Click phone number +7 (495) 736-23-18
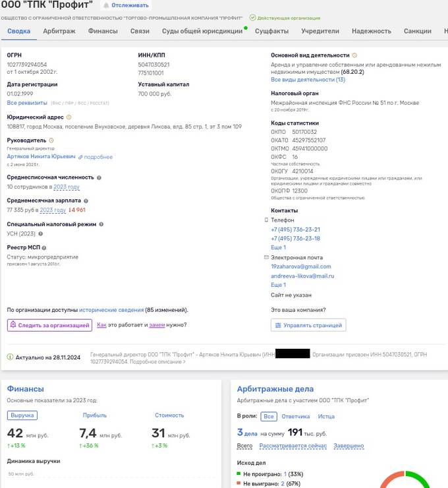Image resolution: width=448 pixels, height=488 pixels. [295, 239]
